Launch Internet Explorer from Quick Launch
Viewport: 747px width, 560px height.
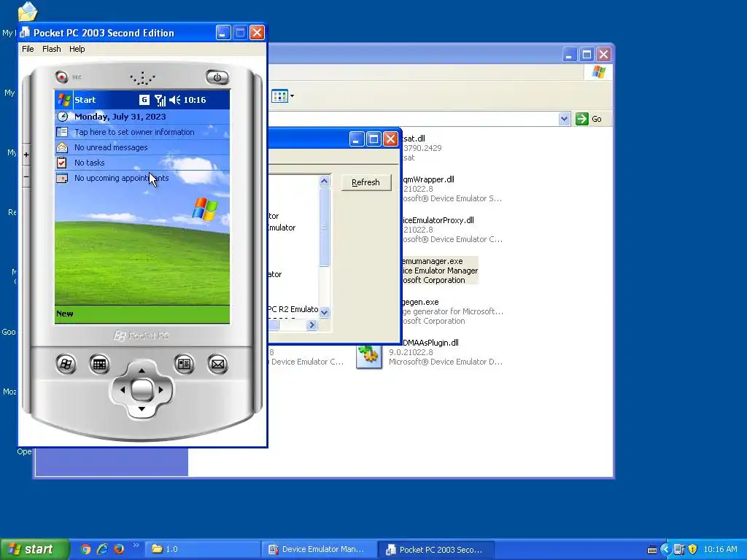pyautogui.click(x=102, y=549)
